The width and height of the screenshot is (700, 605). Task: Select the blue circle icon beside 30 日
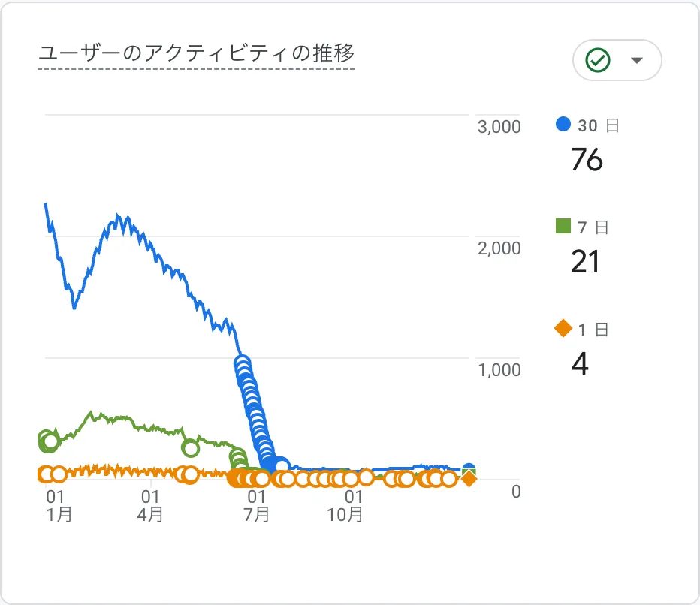point(563,125)
